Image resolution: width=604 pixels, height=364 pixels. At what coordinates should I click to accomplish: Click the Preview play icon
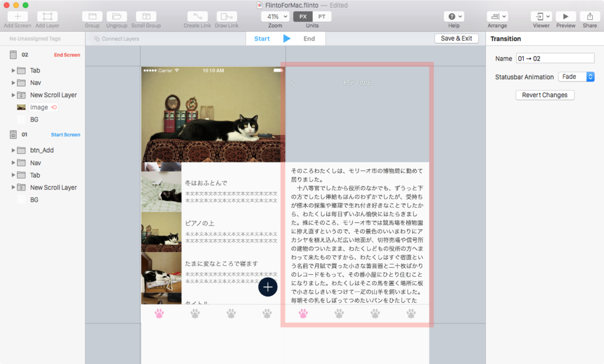(566, 17)
